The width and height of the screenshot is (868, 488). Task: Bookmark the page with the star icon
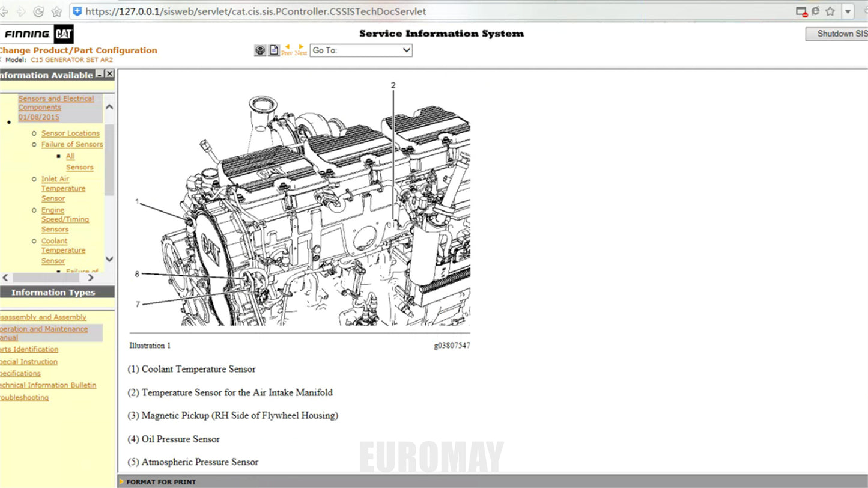830,11
